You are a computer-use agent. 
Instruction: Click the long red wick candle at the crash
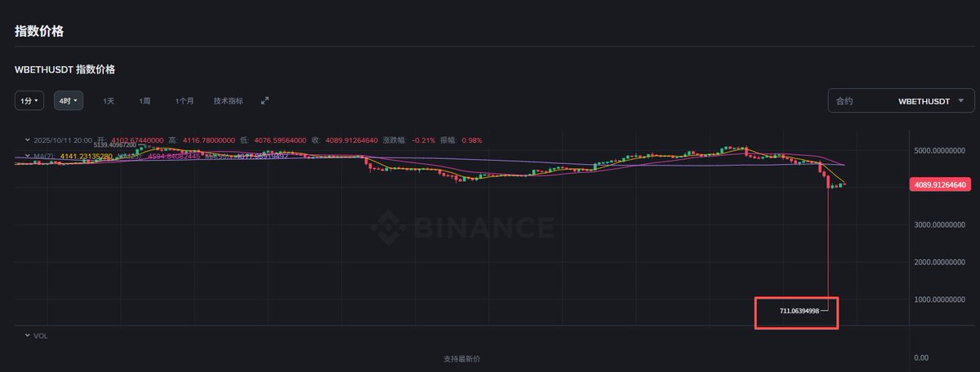point(829,245)
